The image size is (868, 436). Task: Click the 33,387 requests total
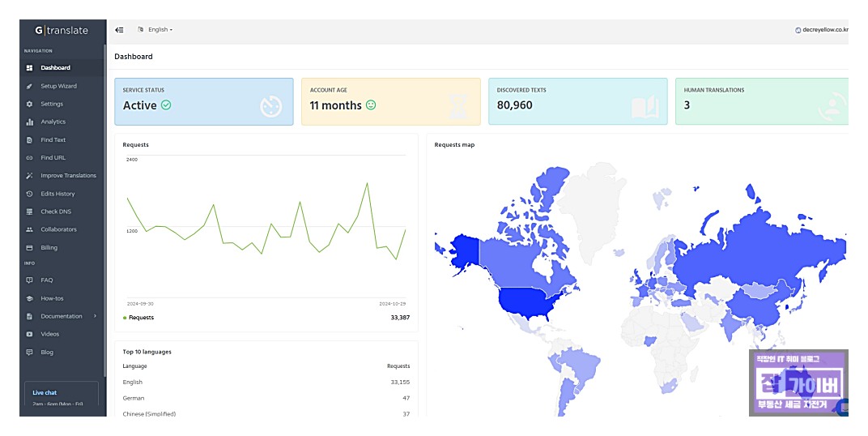pos(400,318)
